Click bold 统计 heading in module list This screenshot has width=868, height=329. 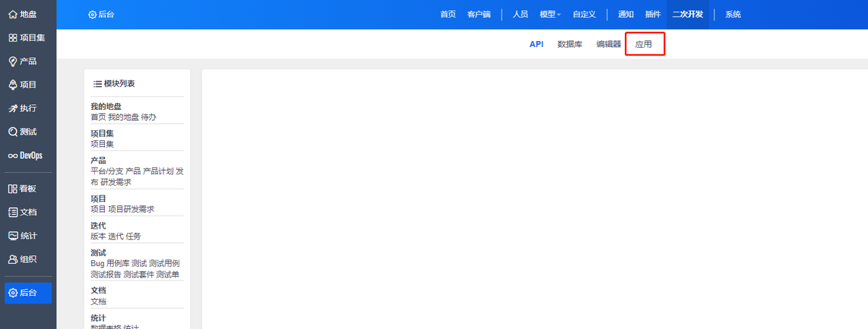[x=98, y=318]
